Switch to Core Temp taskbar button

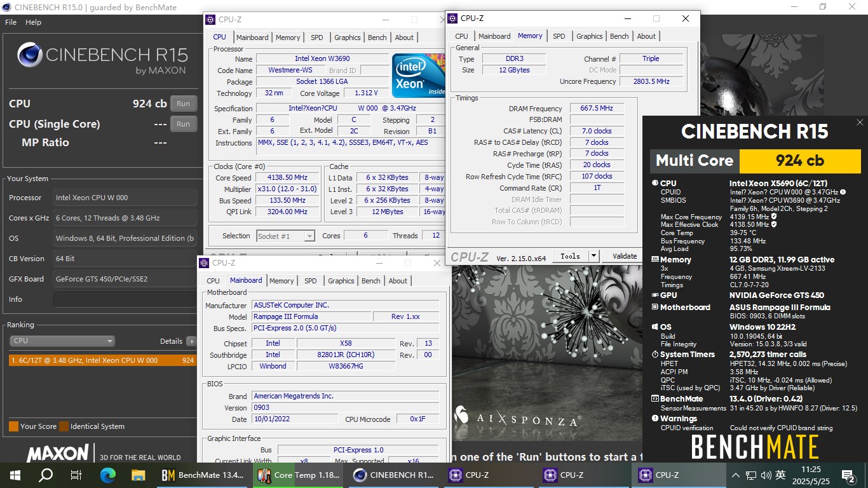297,475
